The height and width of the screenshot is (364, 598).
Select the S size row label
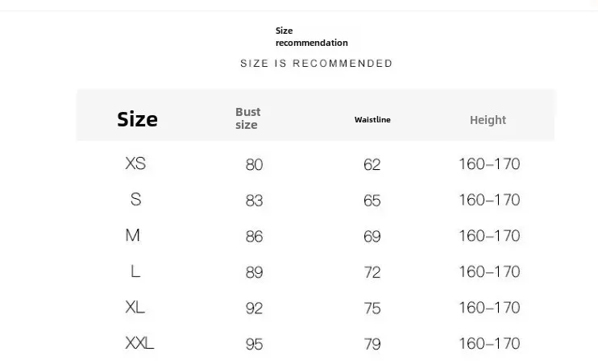[x=135, y=200]
